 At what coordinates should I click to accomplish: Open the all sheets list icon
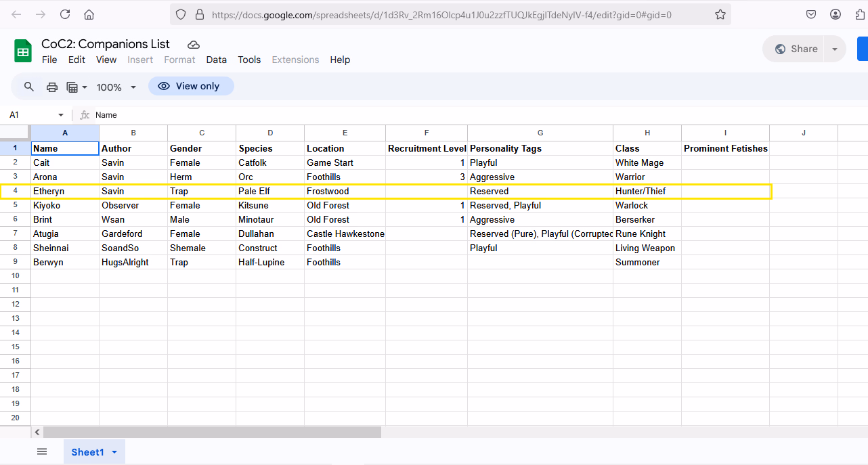(x=42, y=451)
